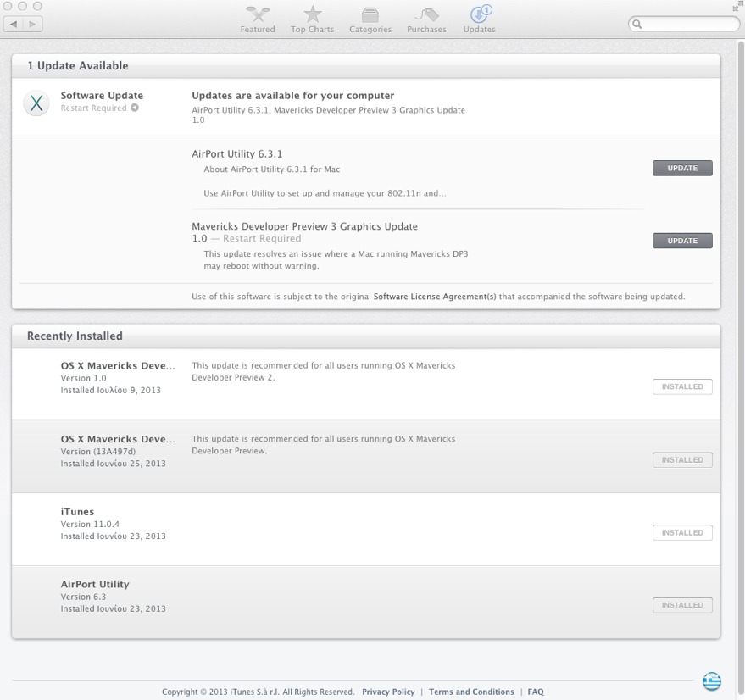
Task: Select the AirPort Utility 6.3.1 title
Action: 237,154
